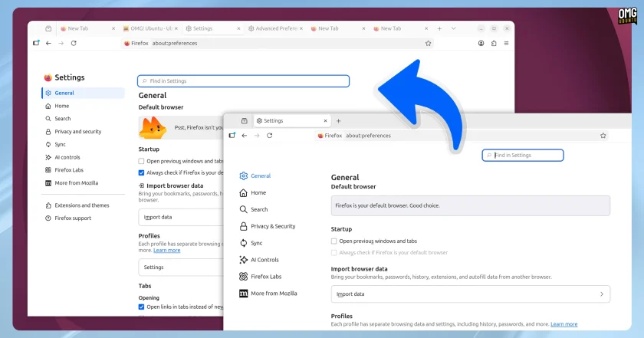This screenshot has width=644, height=338.
Task: Focus Find in Settings field in front window
Action: tap(523, 156)
